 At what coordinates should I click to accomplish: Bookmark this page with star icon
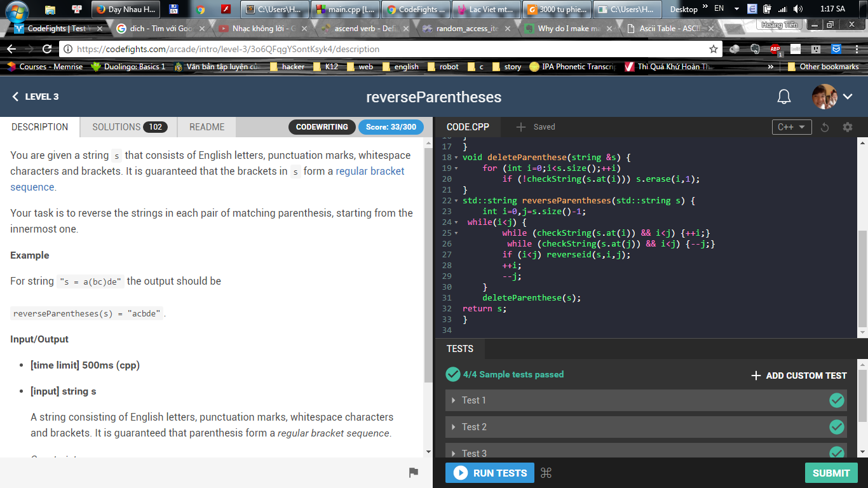[x=714, y=49]
